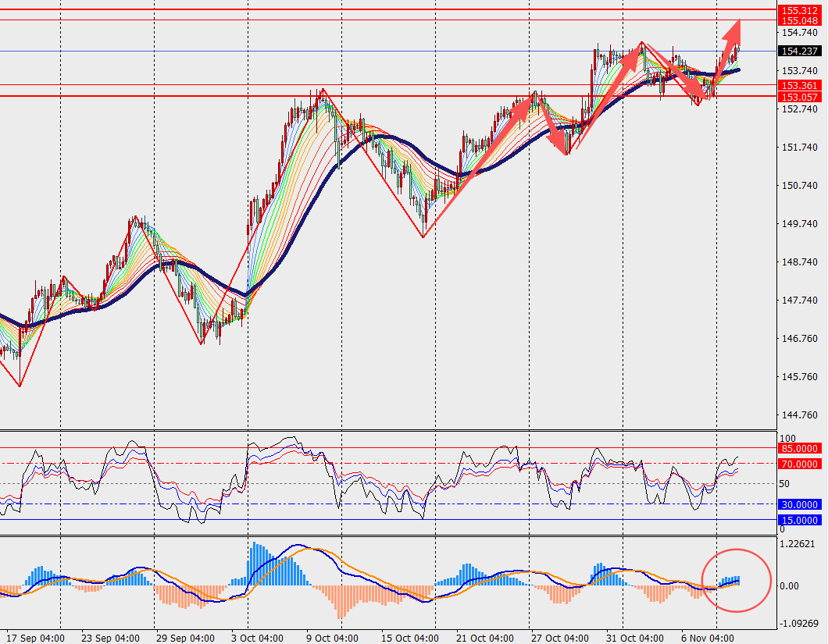The image size is (828, 644).
Task: Select the 153.361 red price label
Action: (799, 85)
